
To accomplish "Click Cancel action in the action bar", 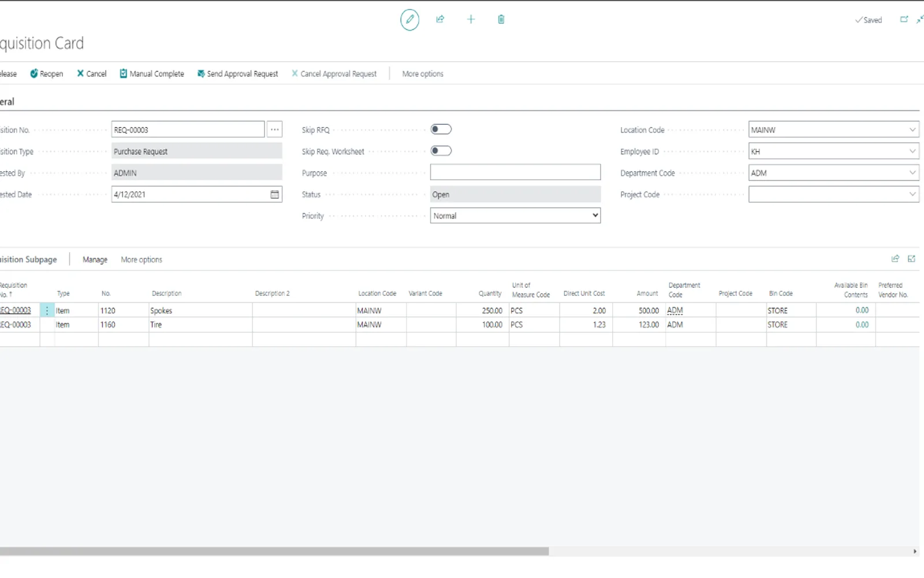I will [92, 74].
